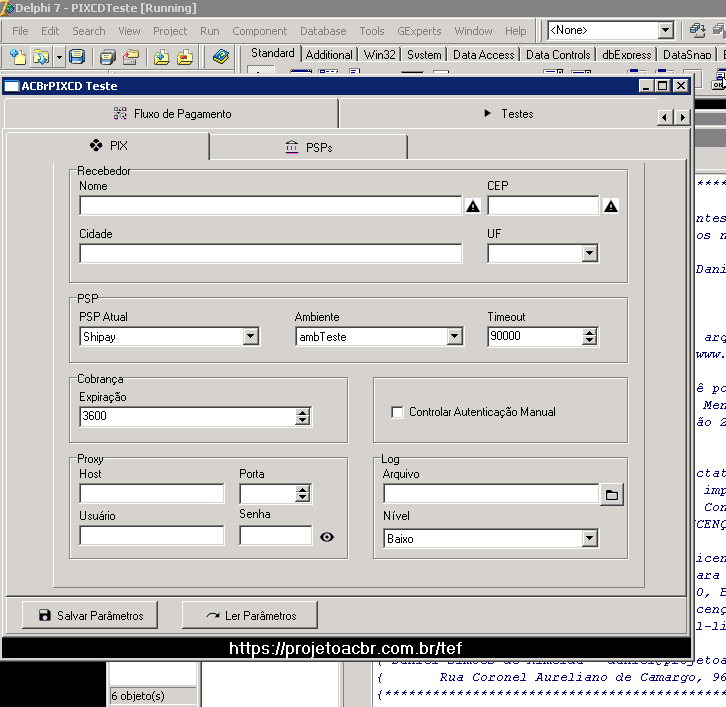Increase the Expiração value with up arrow
Viewport: 726px width, 707px height.
click(302, 412)
